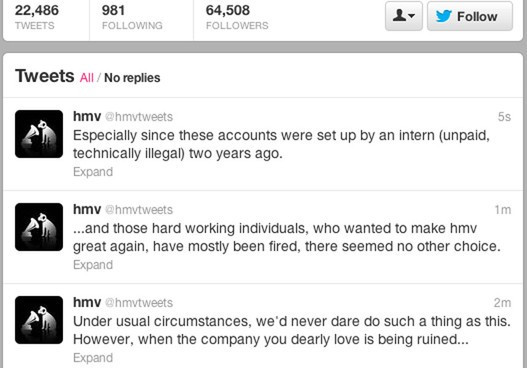Expand the tweet about hard working individuals

click(x=93, y=265)
